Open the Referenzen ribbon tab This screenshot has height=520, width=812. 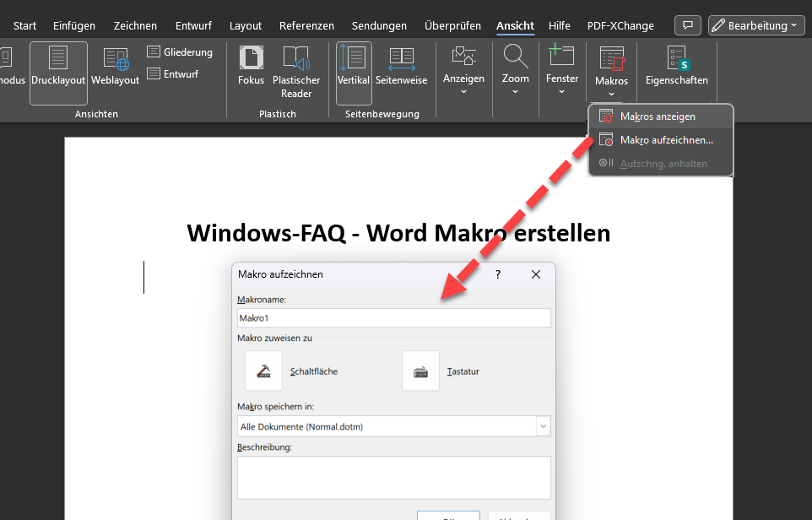(306, 25)
